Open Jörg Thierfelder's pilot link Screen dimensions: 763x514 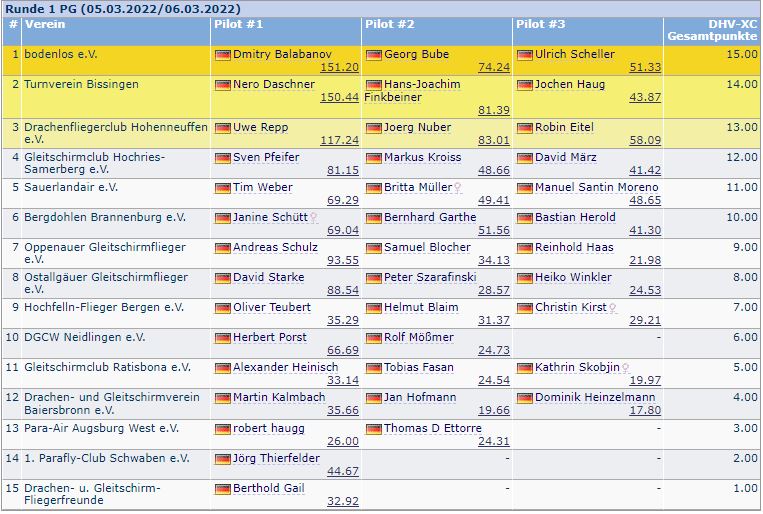[276, 458]
